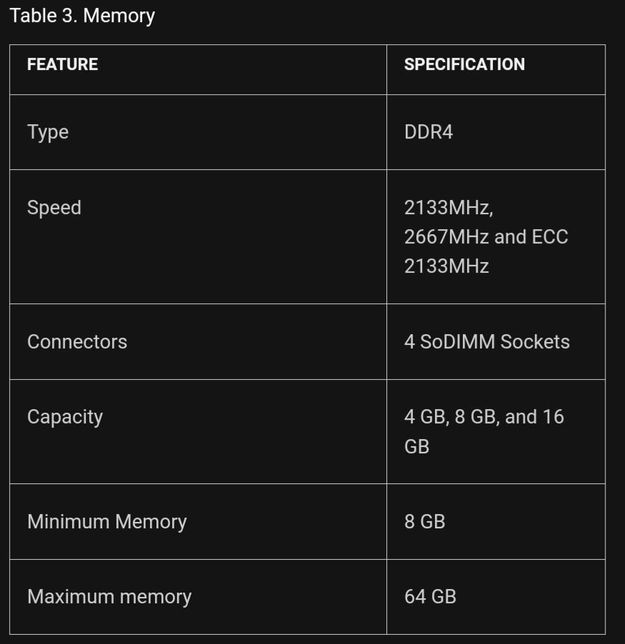Click the last 2133MHz line under ECC

click(446, 266)
